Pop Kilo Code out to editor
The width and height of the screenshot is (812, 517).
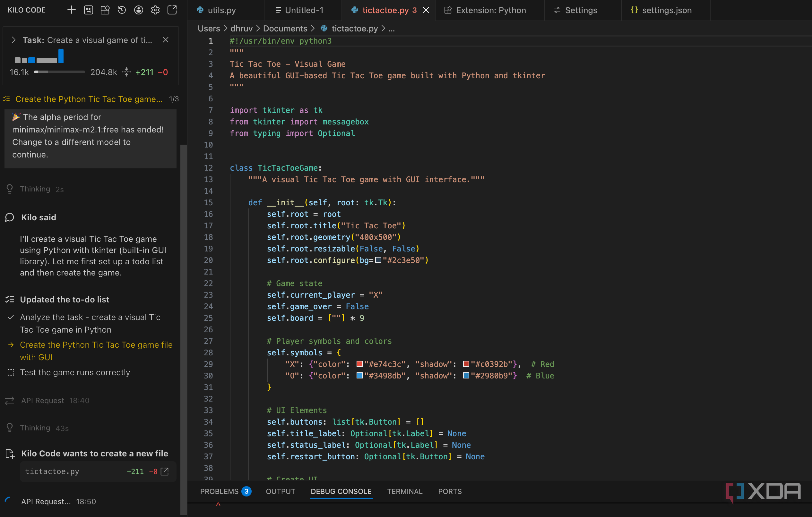172,10
